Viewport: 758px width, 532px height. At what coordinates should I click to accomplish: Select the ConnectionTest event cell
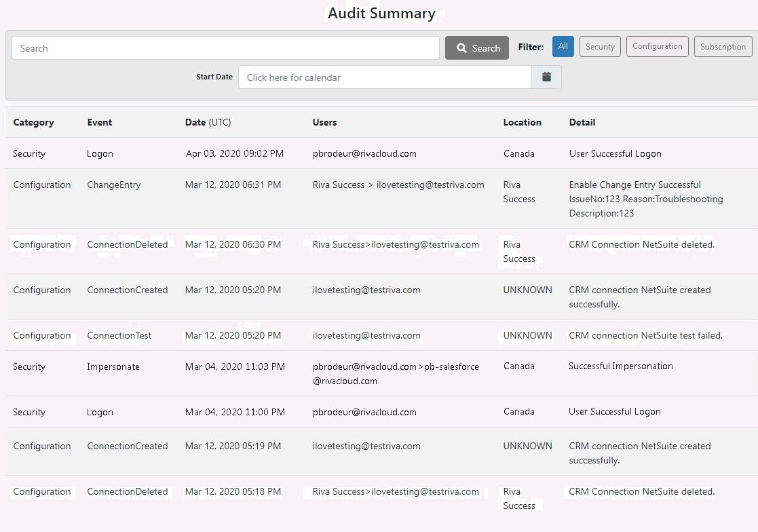coord(119,335)
